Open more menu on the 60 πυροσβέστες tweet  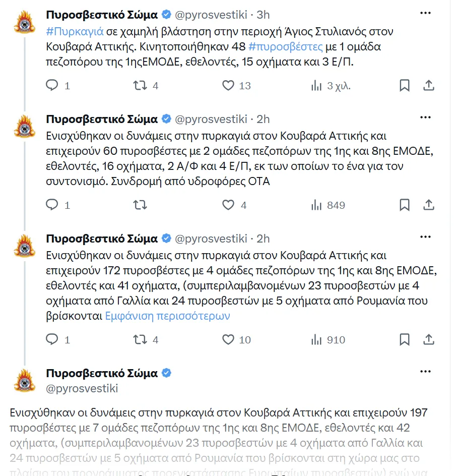(x=425, y=117)
